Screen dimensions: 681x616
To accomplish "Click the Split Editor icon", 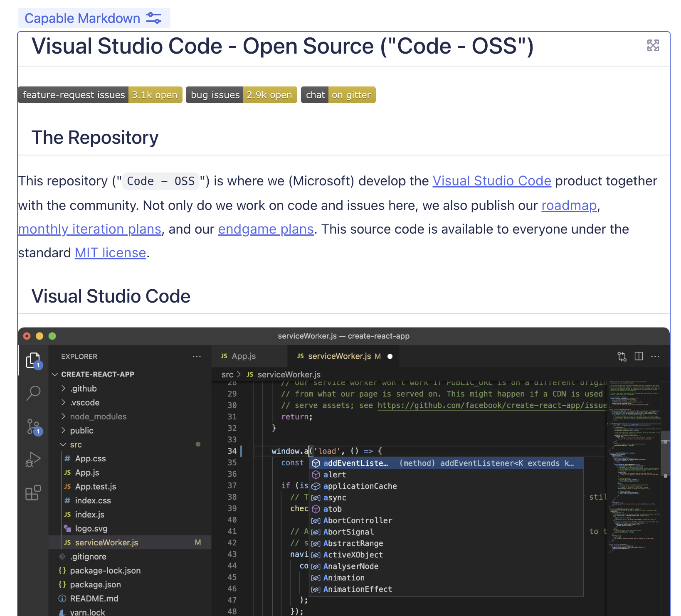I will pos(639,357).
